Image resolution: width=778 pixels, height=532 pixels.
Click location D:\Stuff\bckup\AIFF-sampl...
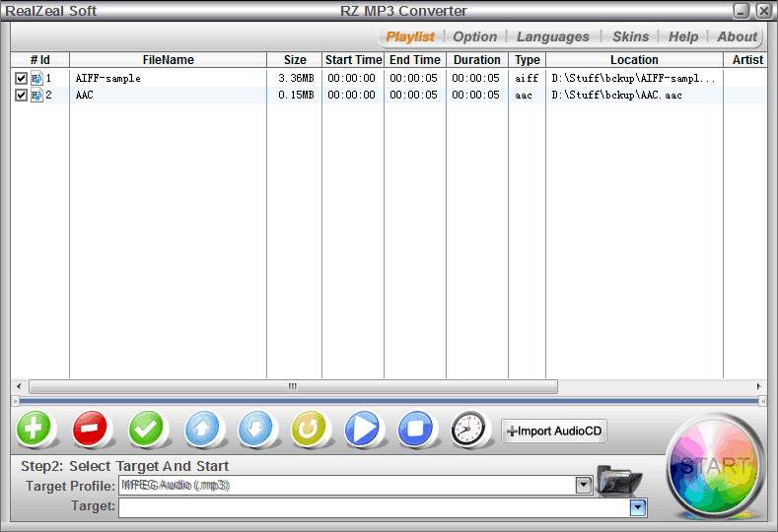[x=634, y=79]
